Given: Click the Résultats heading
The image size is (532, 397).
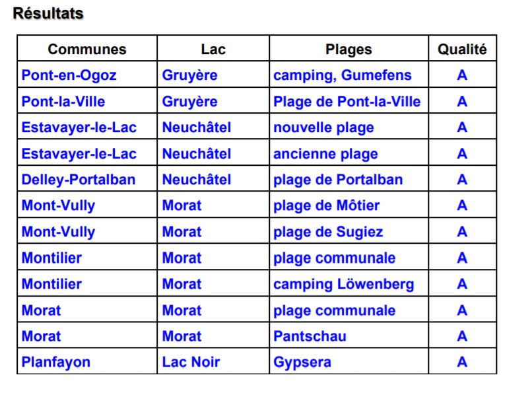Looking at the screenshot, I should tap(48, 13).
